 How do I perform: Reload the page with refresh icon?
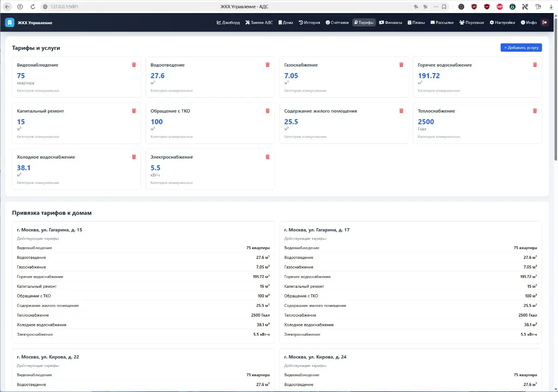[x=33, y=7]
